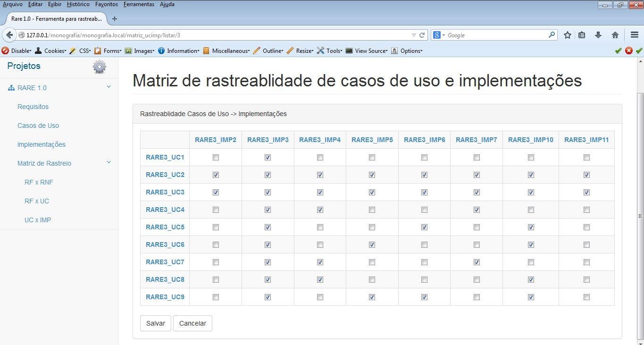Open the Tools developer toolbar menu
Viewport: 644px width, 345px height.
pos(329,50)
